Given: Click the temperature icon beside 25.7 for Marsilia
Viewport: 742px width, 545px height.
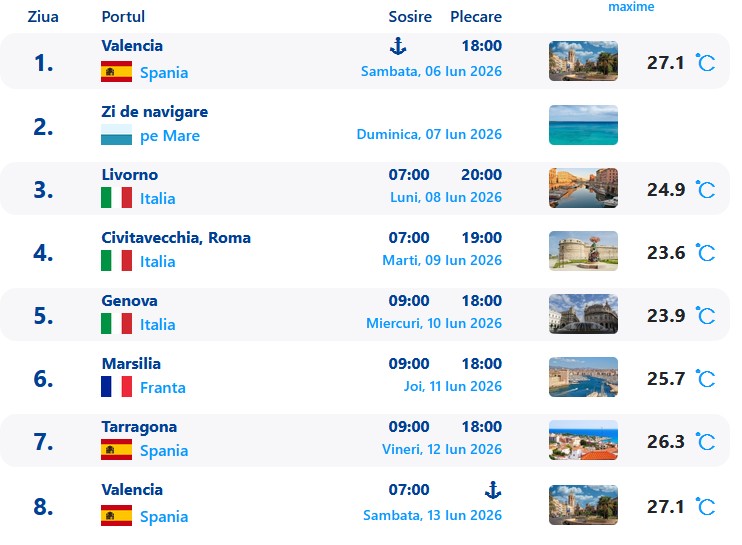Looking at the screenshot, I should point(705,379).
